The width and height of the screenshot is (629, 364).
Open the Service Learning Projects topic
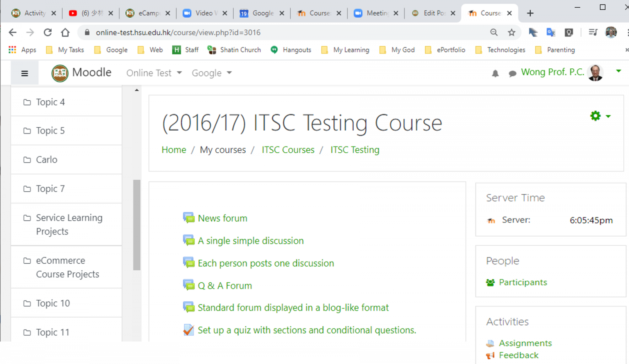(x=69, y=224)
